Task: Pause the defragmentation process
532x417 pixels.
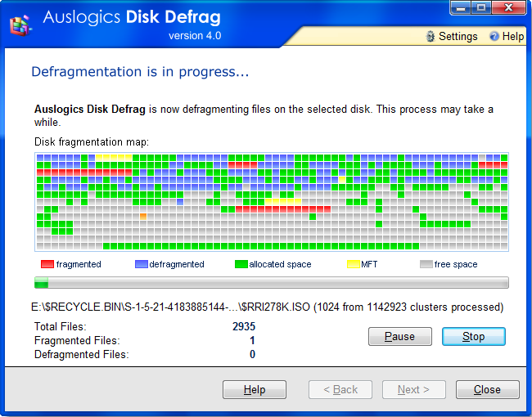Action: 400,336
